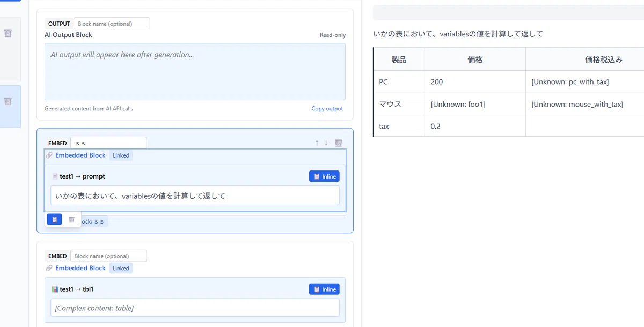The width and height of the screenshot is (644, 327).
Task: Click the Linked badge in the lower embed block
Action: (x=121, y=268)
